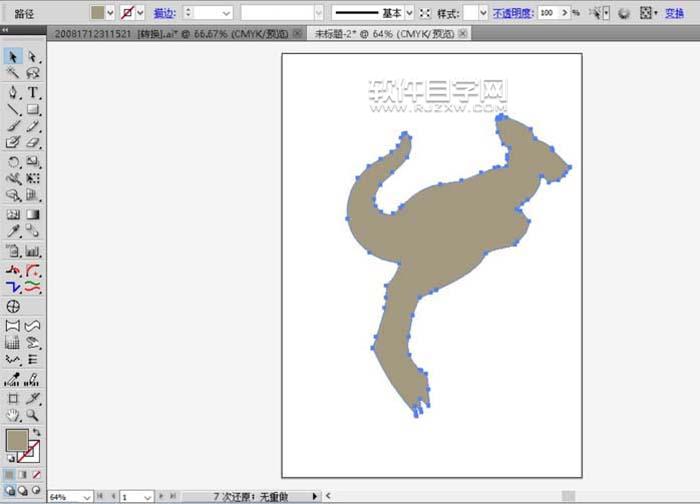Viewport: 700px width, 504px height.
Task: Set paint mode to Gradient
Action: pyautogui.click(x=23, y=475)
